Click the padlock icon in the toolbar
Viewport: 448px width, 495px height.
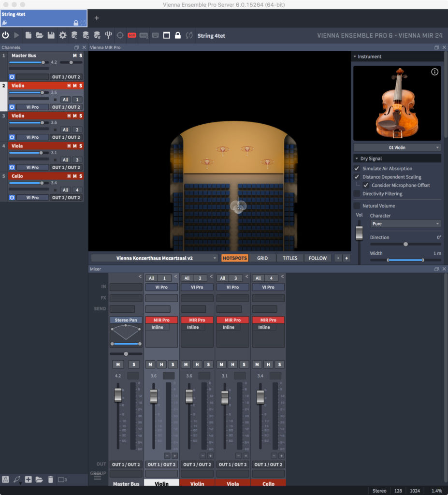pyautogui.click(x=178, y=35)
